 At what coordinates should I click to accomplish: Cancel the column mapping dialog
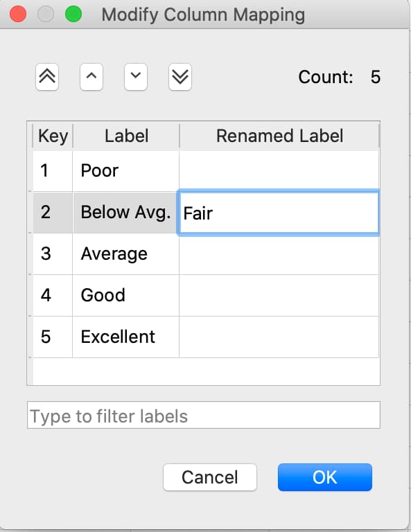pos(210,477)
